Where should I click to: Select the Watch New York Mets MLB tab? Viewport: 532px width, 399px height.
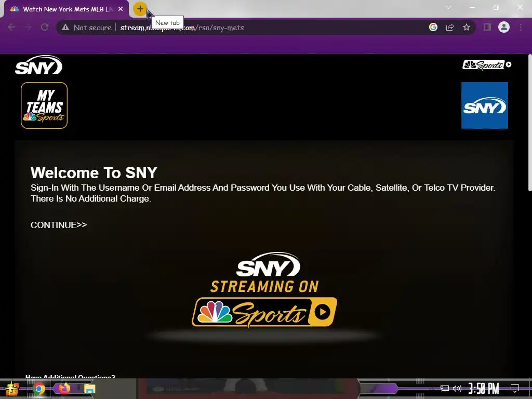click(66, 9)
